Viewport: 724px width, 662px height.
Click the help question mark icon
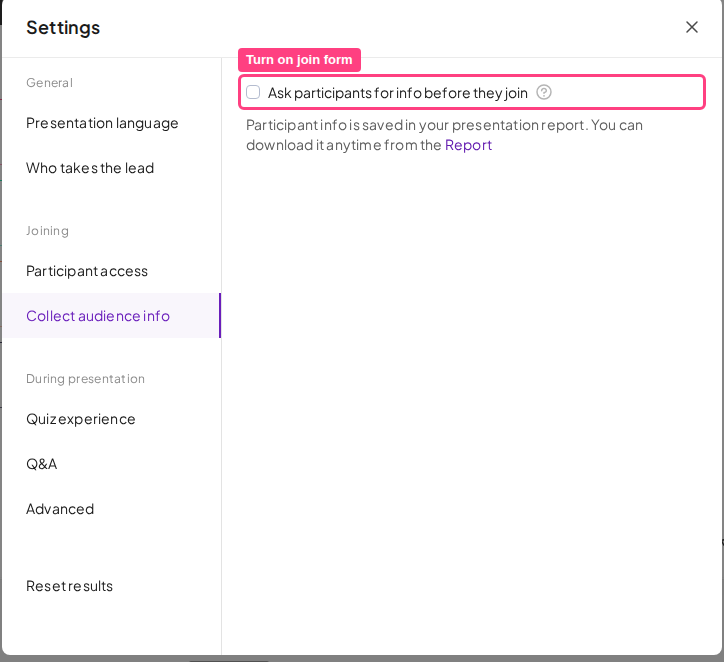click(x=543, y=92)
